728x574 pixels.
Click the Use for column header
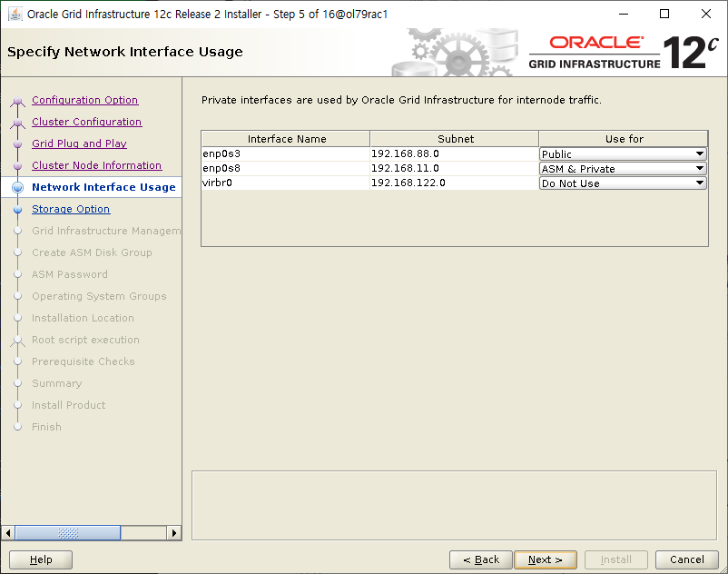point(624,139)
